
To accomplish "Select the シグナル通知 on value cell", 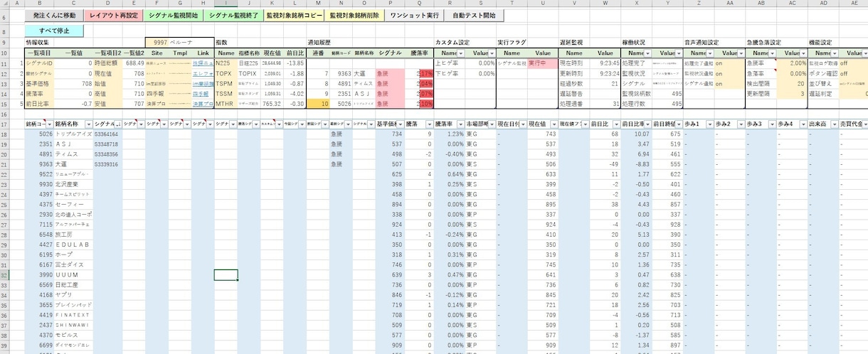I will (x=730, y=84).
